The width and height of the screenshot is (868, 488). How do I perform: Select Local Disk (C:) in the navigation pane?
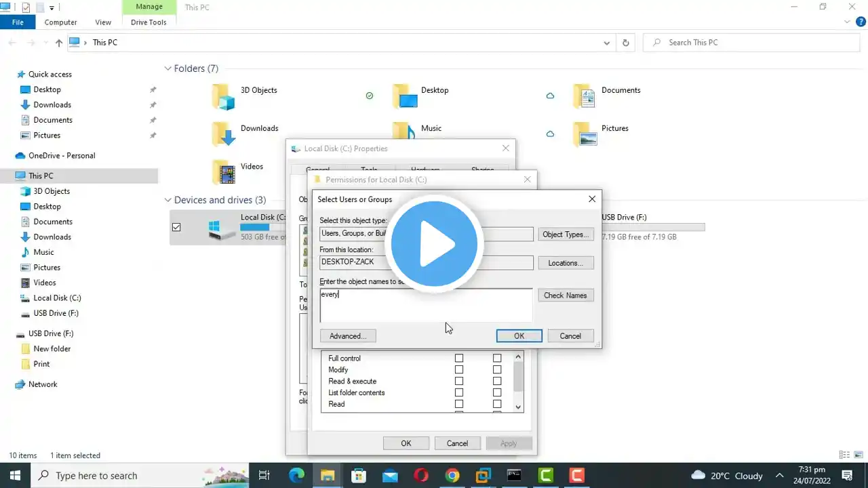[58, 298]
